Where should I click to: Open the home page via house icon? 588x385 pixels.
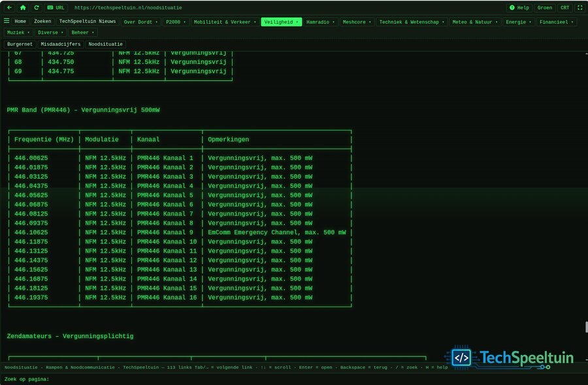tap(23, 7)
